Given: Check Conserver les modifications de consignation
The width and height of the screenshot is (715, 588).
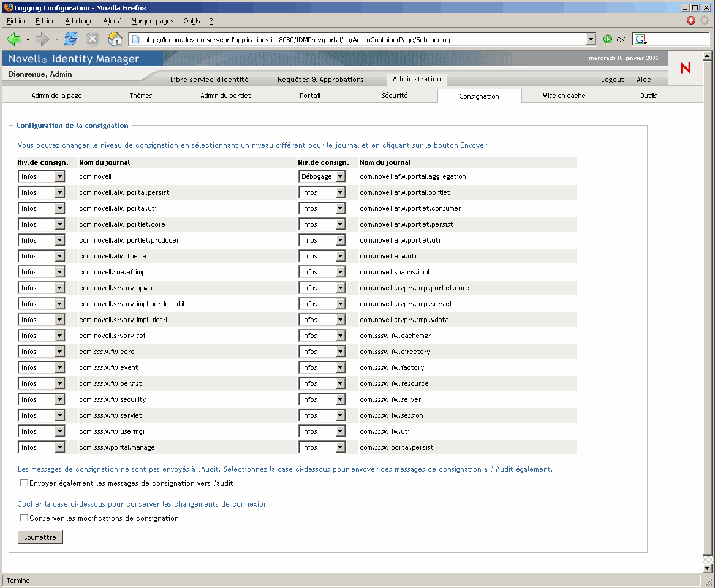Looking at the screenshot, I should pos(24,518).
